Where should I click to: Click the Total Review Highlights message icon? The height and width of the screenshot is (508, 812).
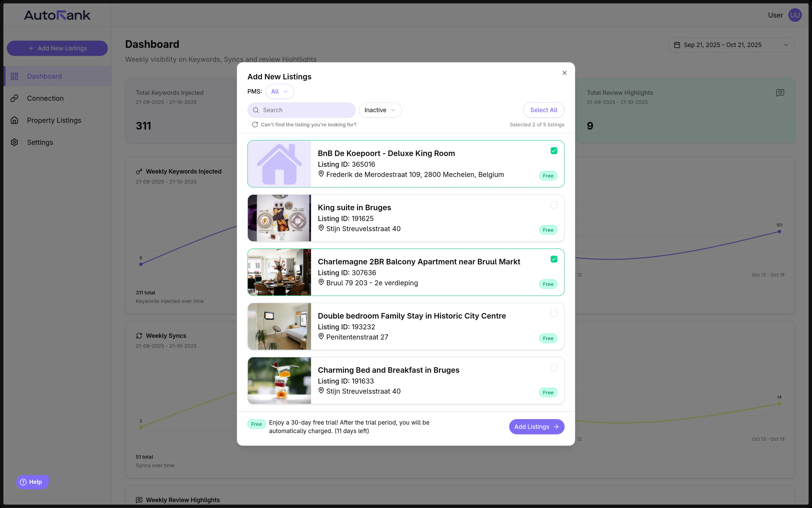coord(780,93)
